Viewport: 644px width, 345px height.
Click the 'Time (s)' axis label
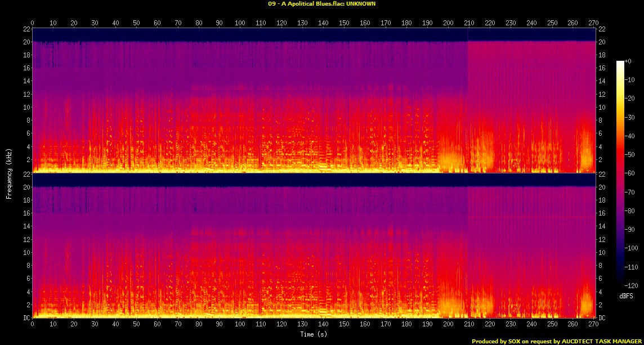click(314, 334)
